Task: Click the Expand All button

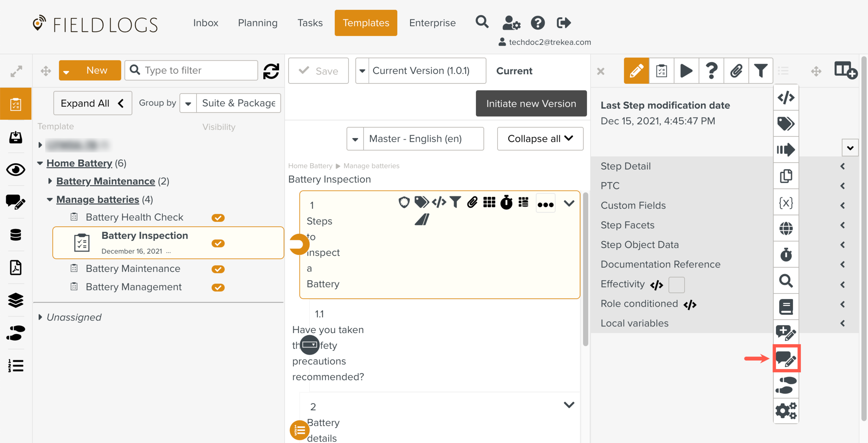Action: 92,103
